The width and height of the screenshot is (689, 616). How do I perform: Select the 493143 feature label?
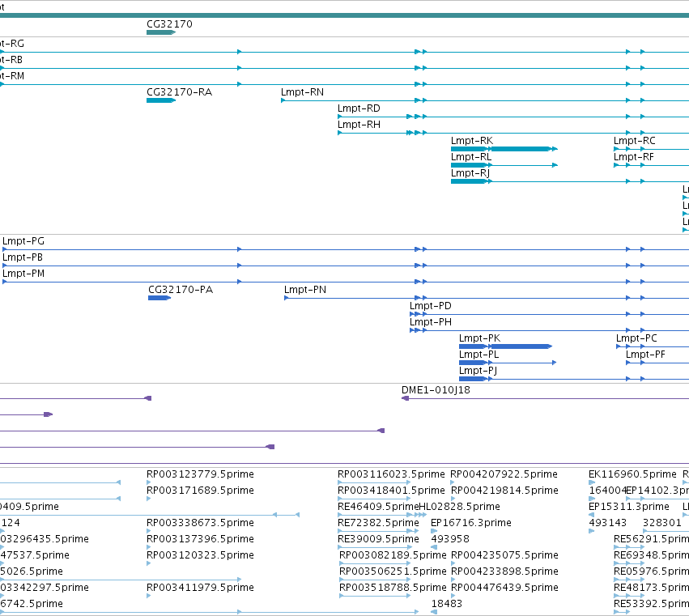click(608, 523)
